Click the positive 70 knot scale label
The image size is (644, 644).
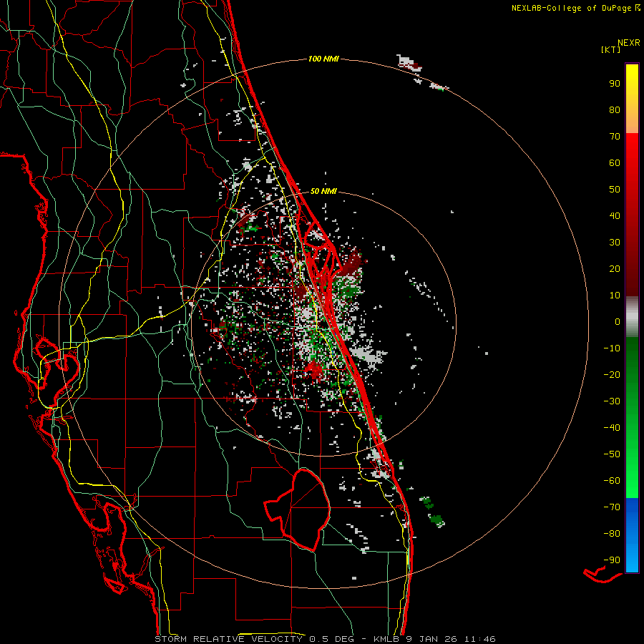click(x=615, y=137)
